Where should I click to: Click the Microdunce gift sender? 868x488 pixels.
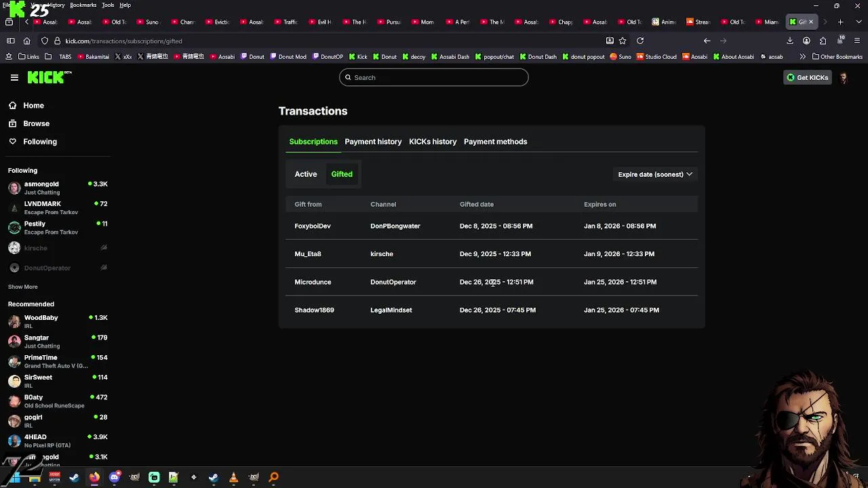pyautogui.click(x=313, y=282)
